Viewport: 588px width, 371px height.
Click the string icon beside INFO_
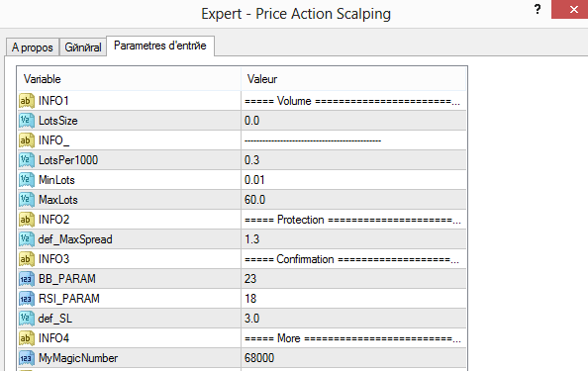tap(27, 140)
